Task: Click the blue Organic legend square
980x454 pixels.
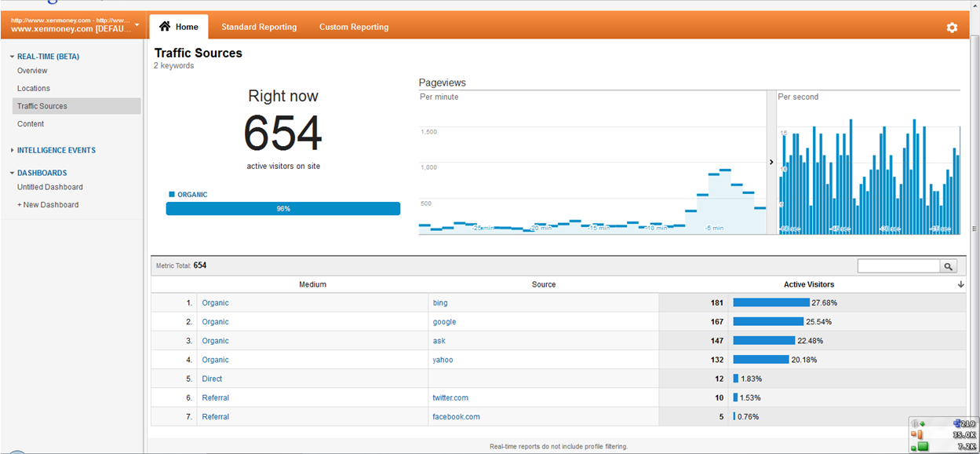Action: coord(171,194)
